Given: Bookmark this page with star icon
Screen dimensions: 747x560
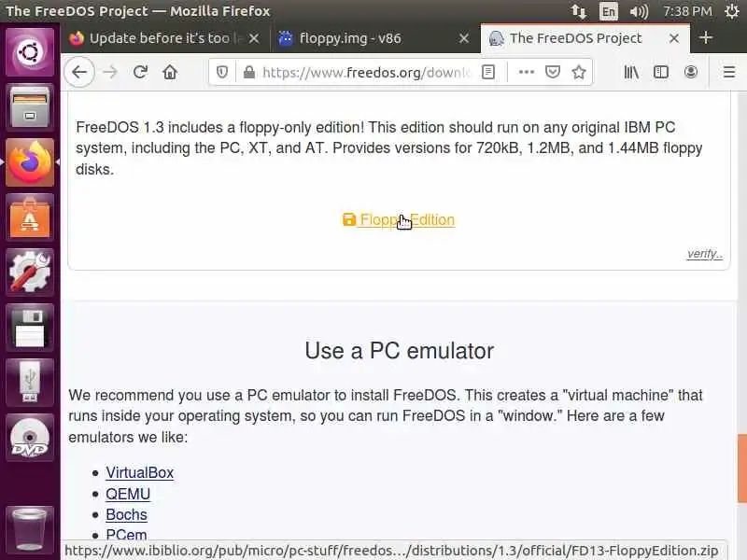Looking at the screenshot, I should (579, 73).
